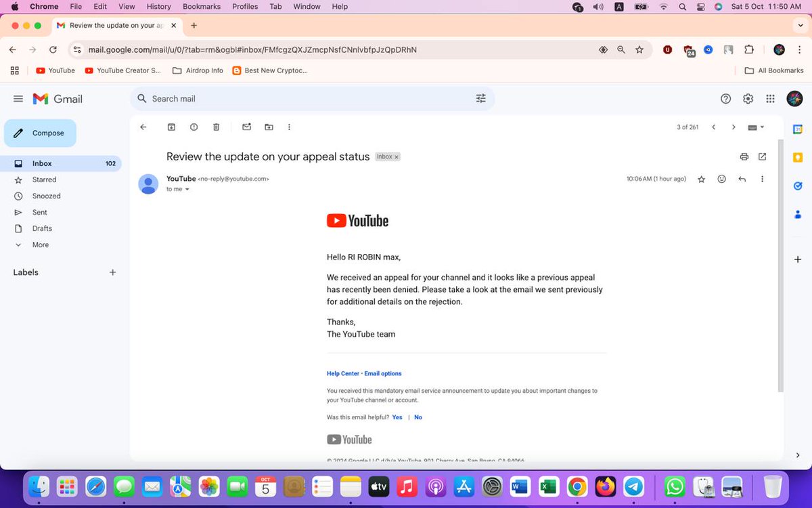Open the Airdrop Info bookmark folder
The height and width of the screenshot is (508, 812).
[198, 70]
